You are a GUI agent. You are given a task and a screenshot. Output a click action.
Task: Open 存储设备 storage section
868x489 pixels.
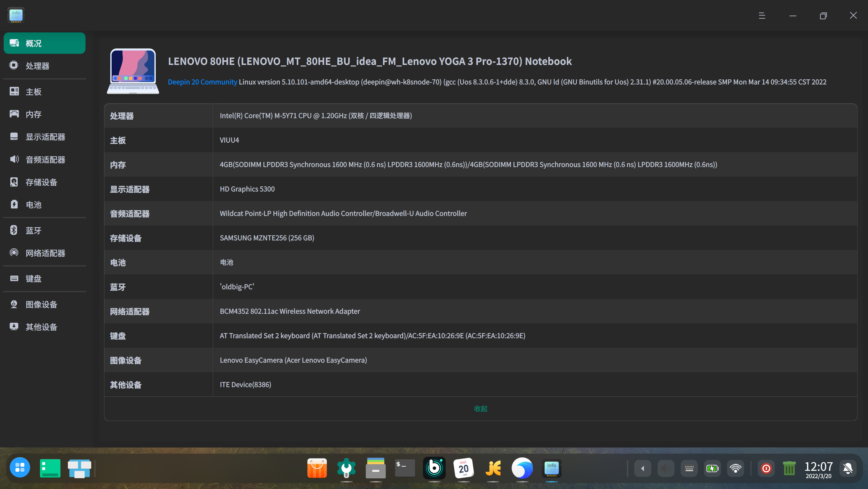tap(41, 182)
